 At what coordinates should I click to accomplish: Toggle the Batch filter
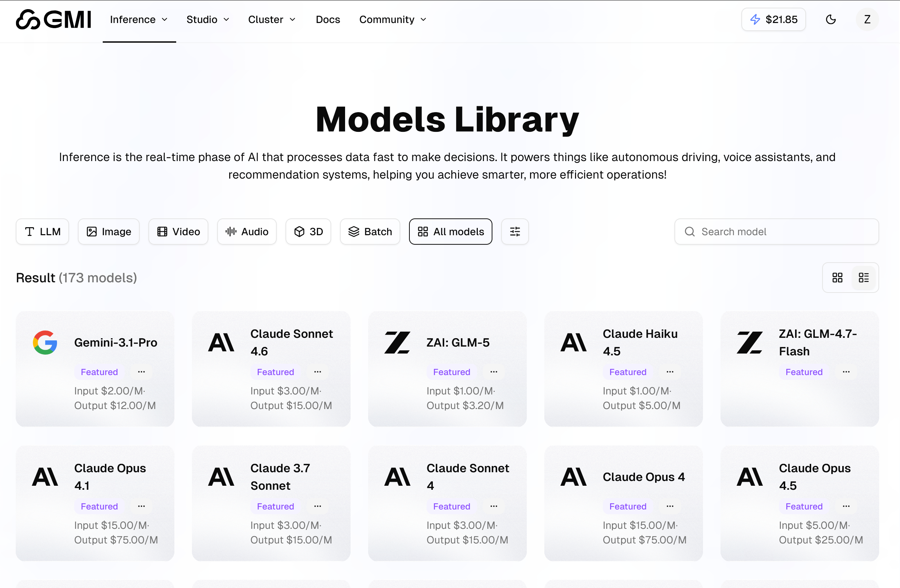(370, 231)
